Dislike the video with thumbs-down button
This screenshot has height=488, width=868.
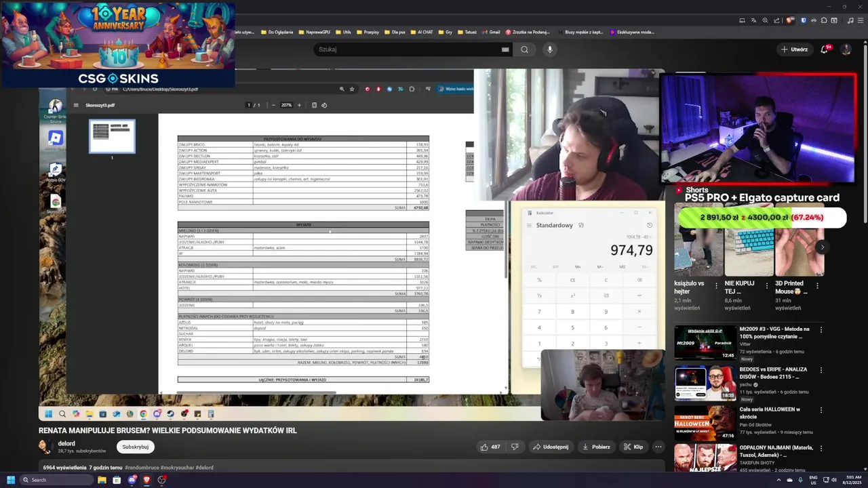coord(515,447)
